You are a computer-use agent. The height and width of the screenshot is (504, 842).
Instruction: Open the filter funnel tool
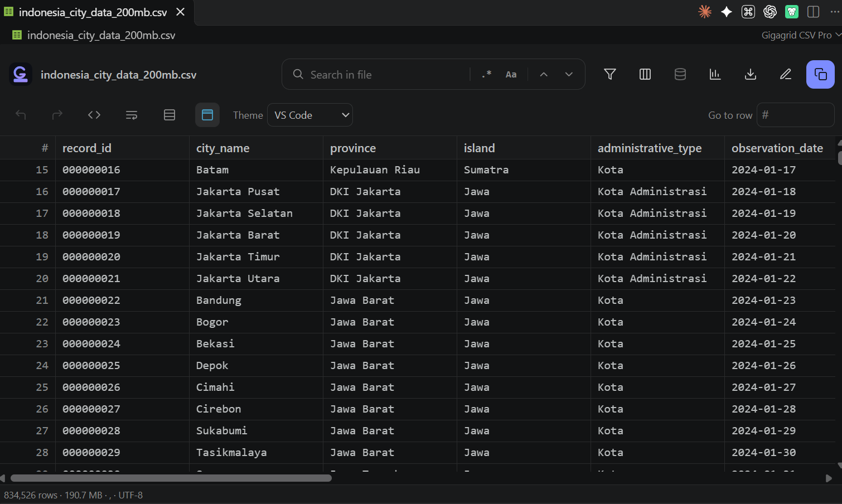(x=610, y=74)
